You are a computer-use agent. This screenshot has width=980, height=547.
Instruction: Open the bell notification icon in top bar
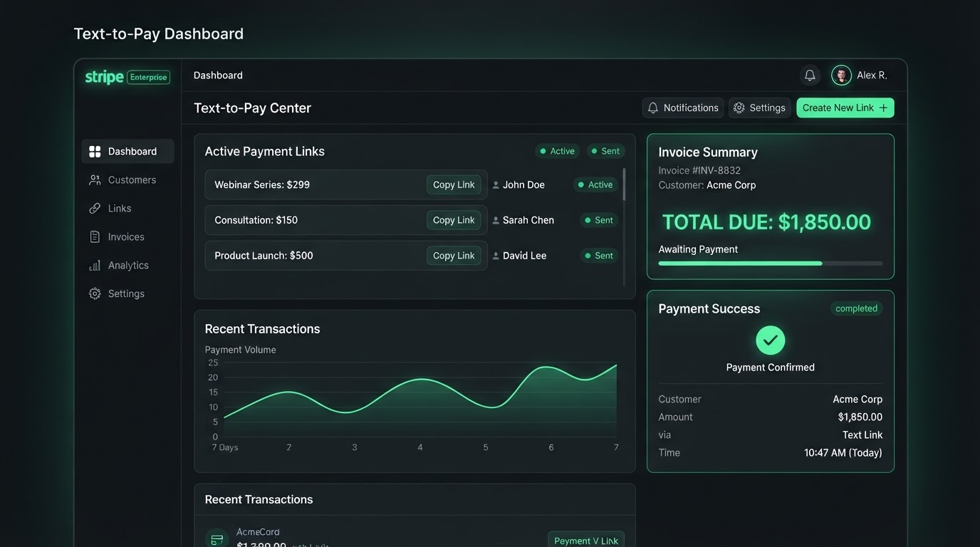tap(810, 75)
